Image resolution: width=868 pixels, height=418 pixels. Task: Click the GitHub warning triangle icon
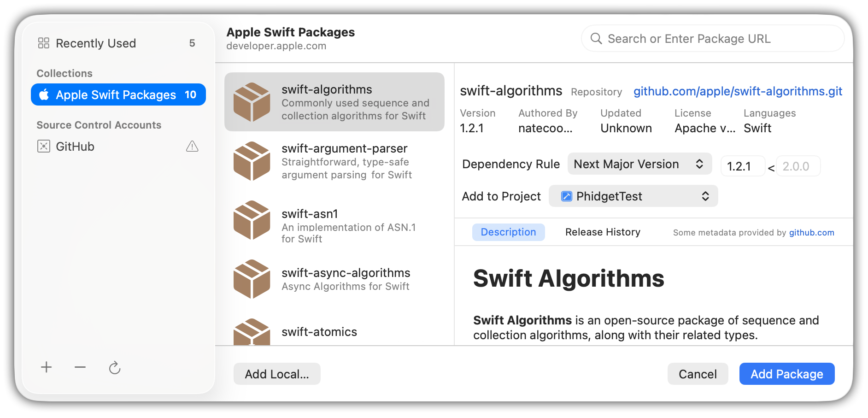(192, 147)
